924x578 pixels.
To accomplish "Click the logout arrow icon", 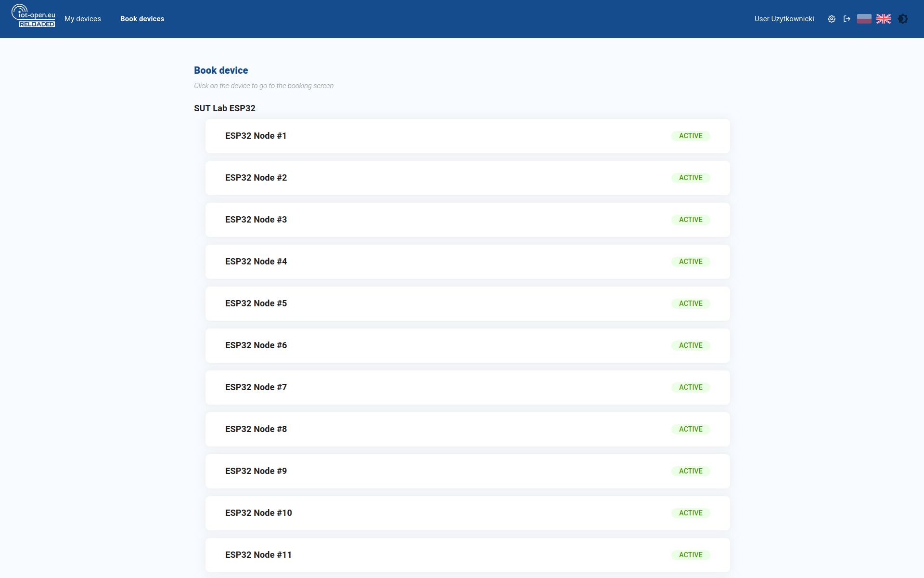I will [847, 19].
